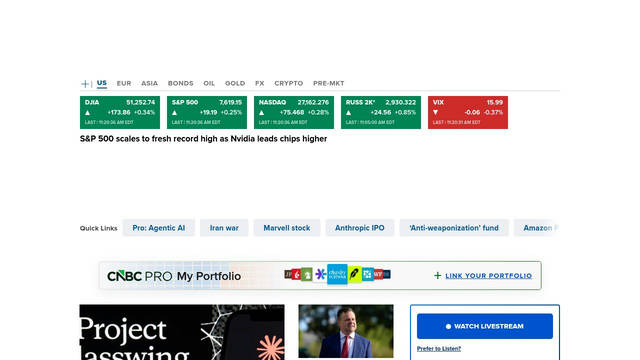Open the Amazon quick link chip
This screenshot has height=360, width=640.
pos(537,228)
